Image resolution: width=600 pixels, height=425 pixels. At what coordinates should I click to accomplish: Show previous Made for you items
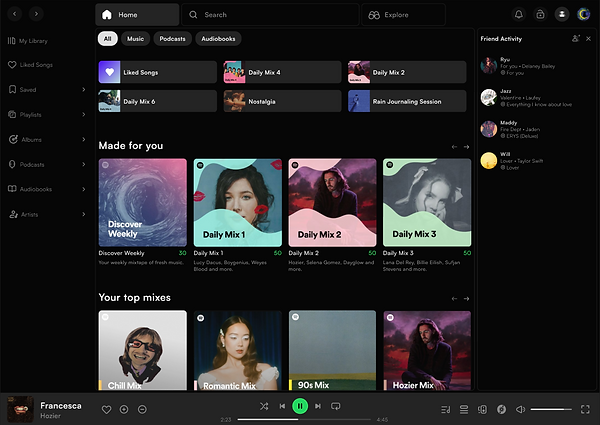454,147
